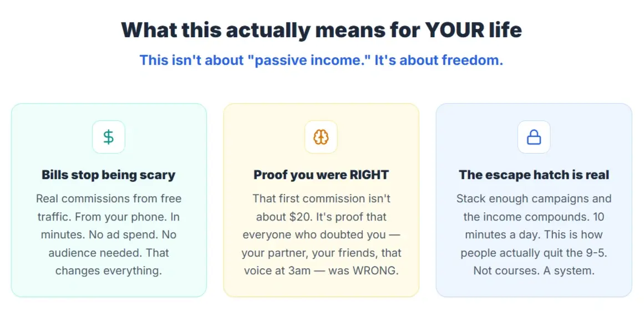Click the 'That first commission isn't about $20' paragraph
Viewport: 644px width, 317px height.
321,234
